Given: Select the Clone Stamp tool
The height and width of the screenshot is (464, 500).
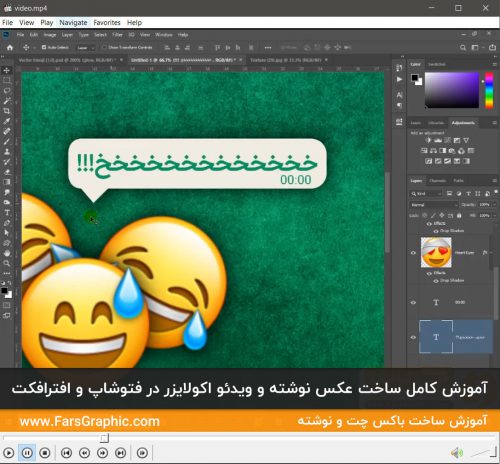Looking at the screenshot, I should click(x=6, y=152).
